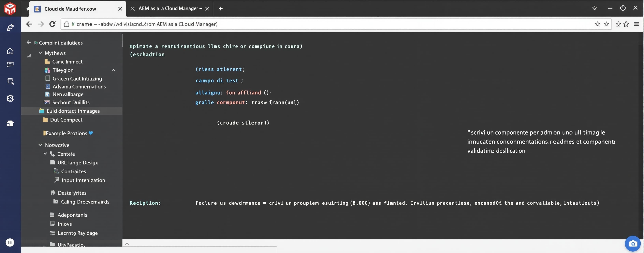The image size is (644, 253).
Task: Open Lecrnto Rayidage
Action: (78, 233)
